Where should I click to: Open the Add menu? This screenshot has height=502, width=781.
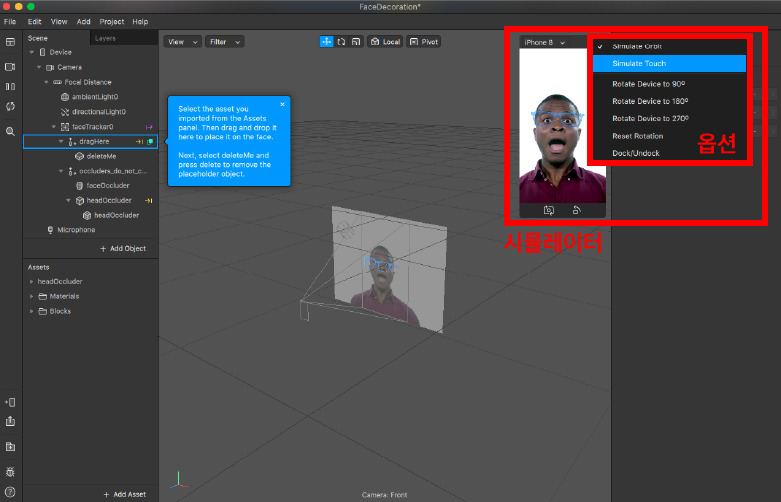tap(84, 22)
